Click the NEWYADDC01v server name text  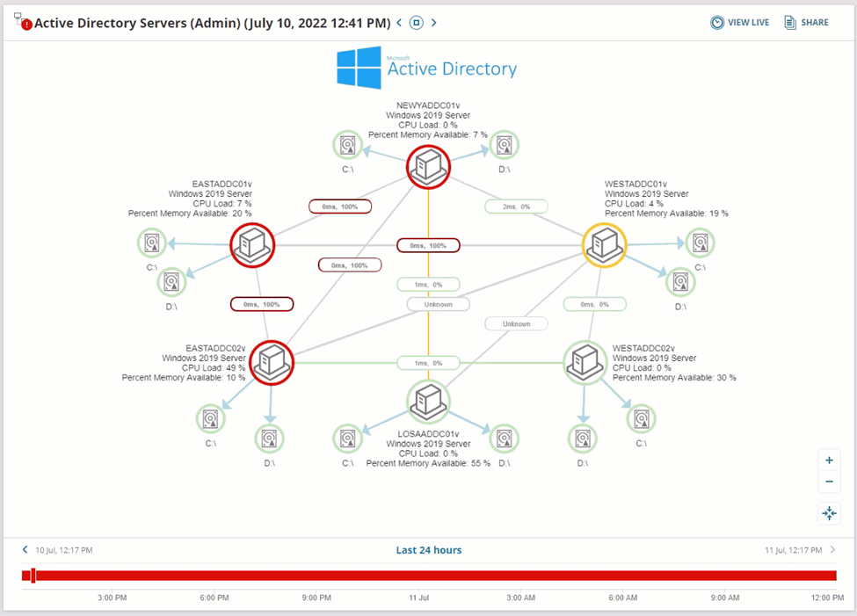428,105
